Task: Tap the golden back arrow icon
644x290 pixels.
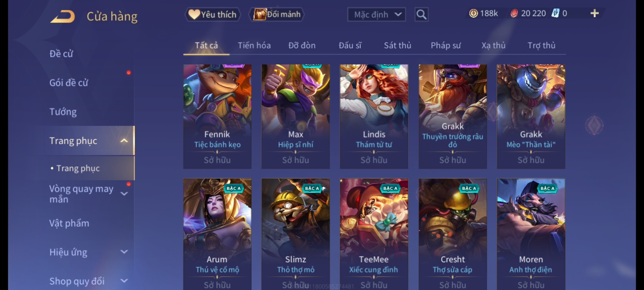Action: 63,16
